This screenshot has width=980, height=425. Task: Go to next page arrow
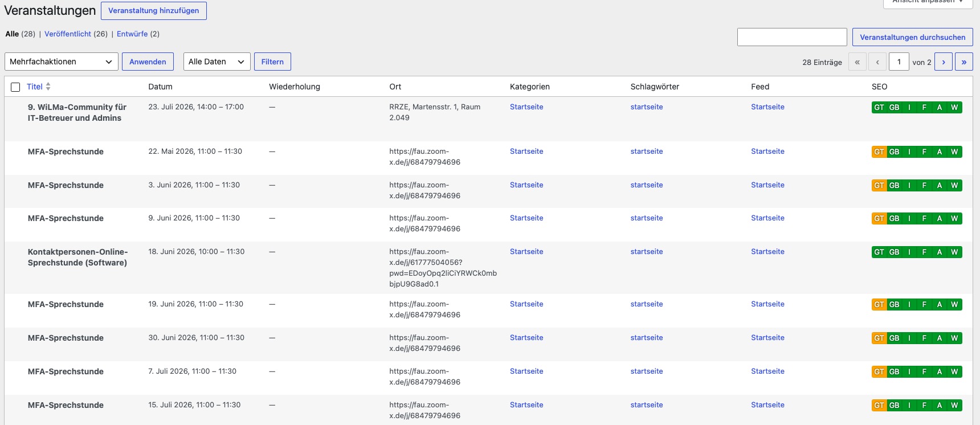(944, 62)
